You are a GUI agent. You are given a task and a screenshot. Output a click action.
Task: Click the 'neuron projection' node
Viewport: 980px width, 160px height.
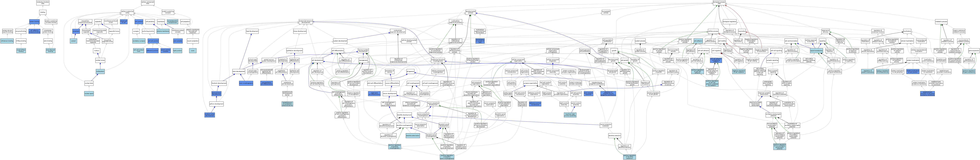click(x=193, y=41)
